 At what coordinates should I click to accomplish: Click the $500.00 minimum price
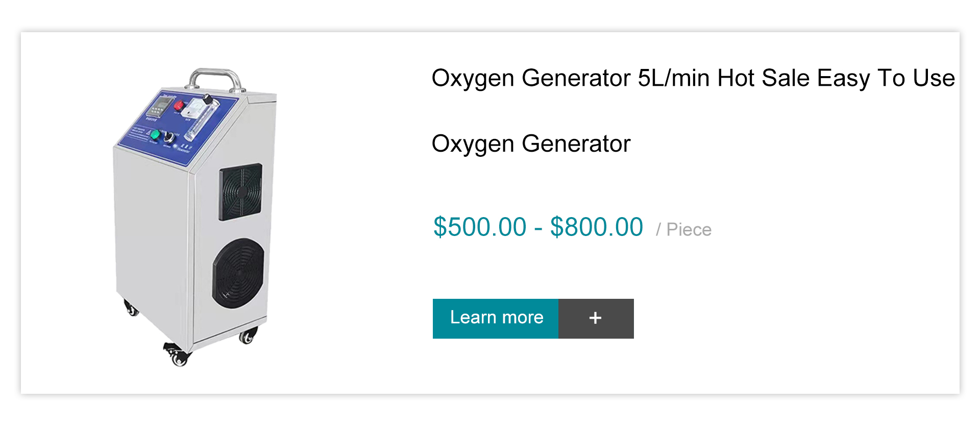click(480, 227)
